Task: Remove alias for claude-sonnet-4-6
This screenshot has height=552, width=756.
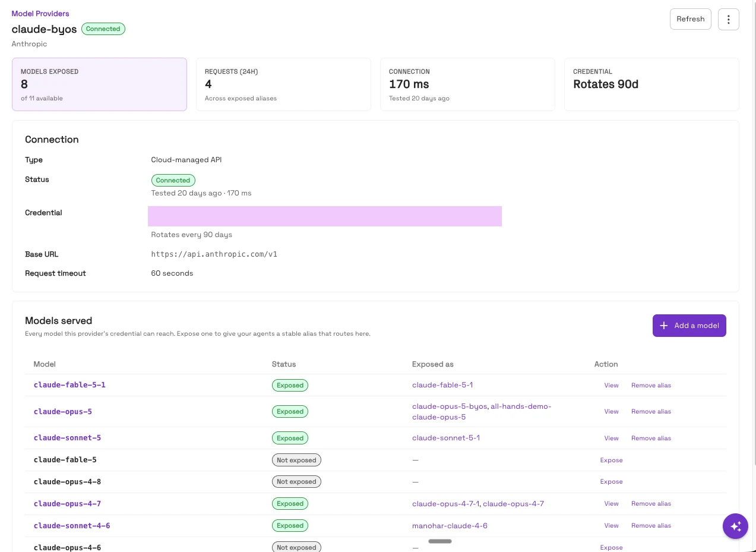Action: point(651,525)
